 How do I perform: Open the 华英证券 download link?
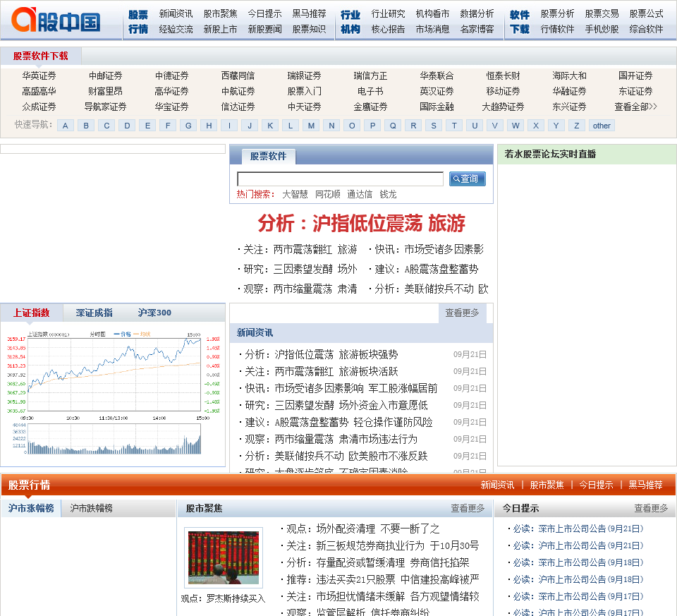(39, 76)
